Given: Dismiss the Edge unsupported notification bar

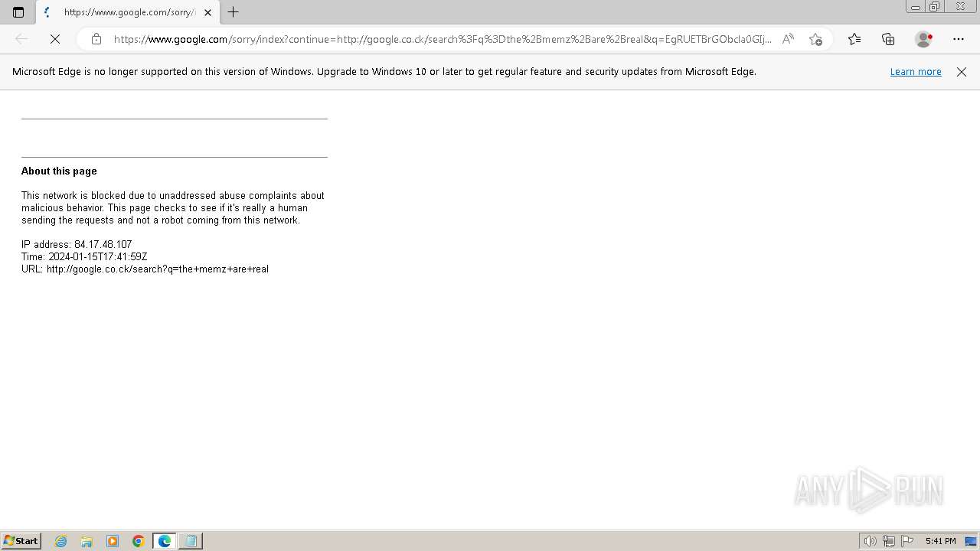Looking at the screenshot, I should click(962, 72).
